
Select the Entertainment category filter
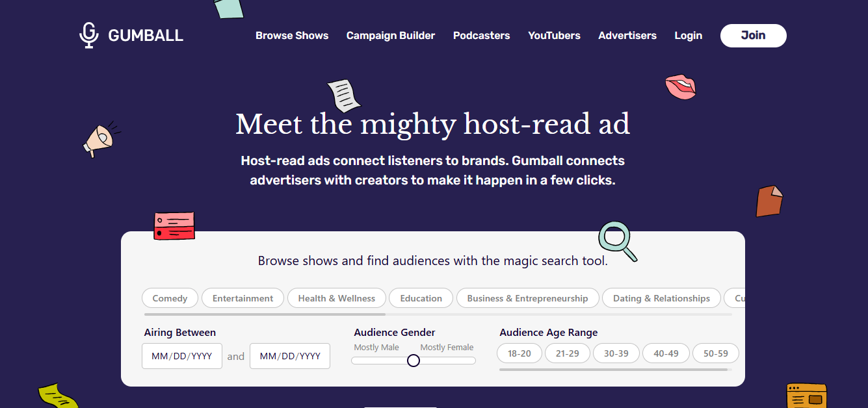[243, 298]
